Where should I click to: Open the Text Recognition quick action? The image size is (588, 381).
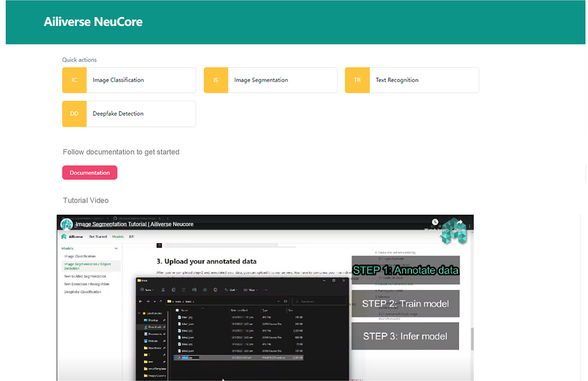point(411,80)
